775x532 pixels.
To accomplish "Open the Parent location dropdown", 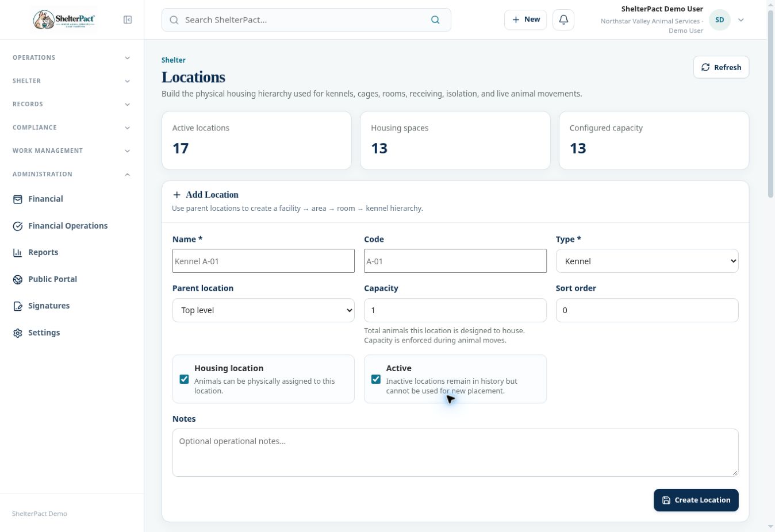I will 263,310.
